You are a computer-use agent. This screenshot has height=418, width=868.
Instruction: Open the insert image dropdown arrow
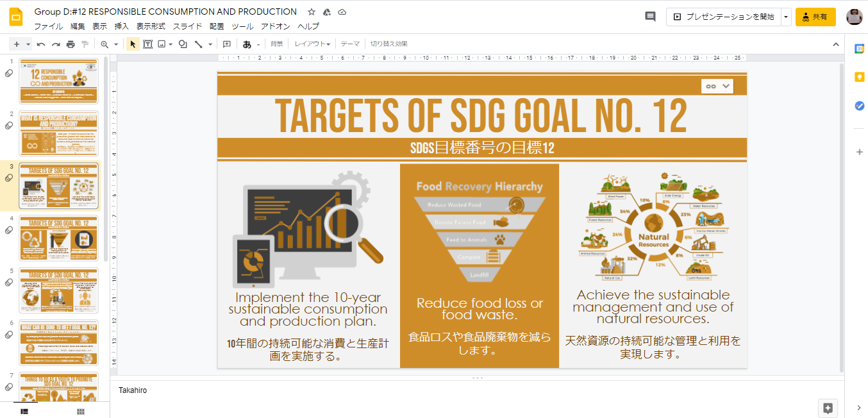[171, 44]
